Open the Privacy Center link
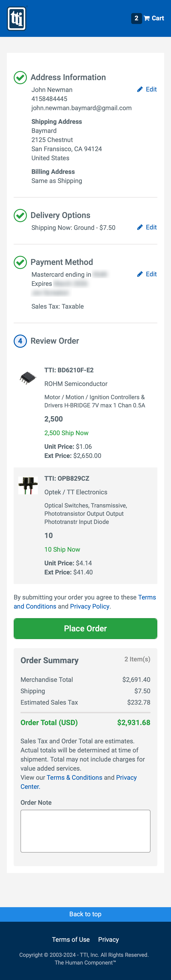171x980 pixels. [x=126, y=778]
